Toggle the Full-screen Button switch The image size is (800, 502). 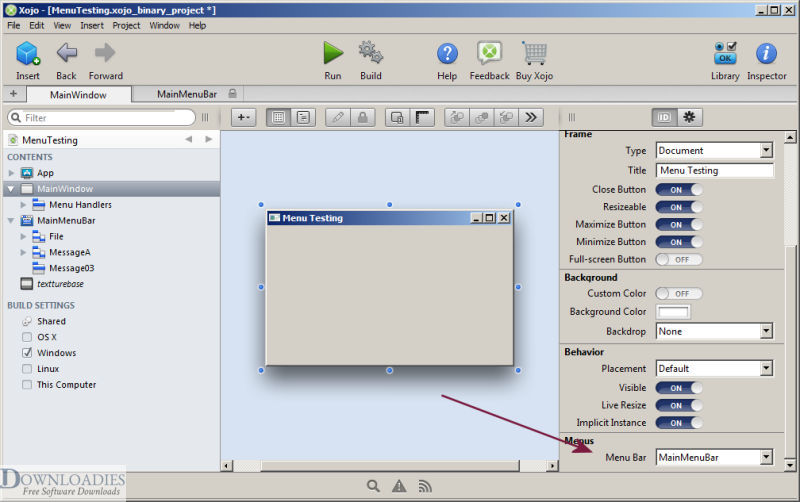(678, 259)
